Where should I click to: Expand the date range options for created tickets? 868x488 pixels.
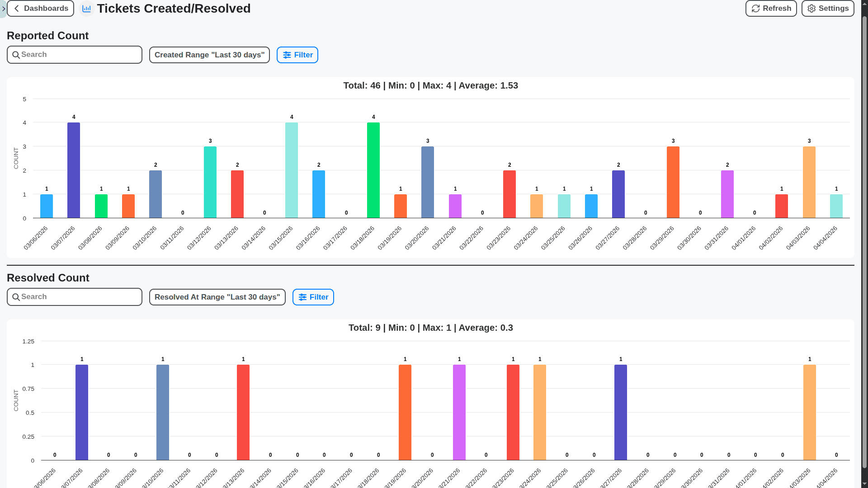pyautogui.click(x=209, y=55)
